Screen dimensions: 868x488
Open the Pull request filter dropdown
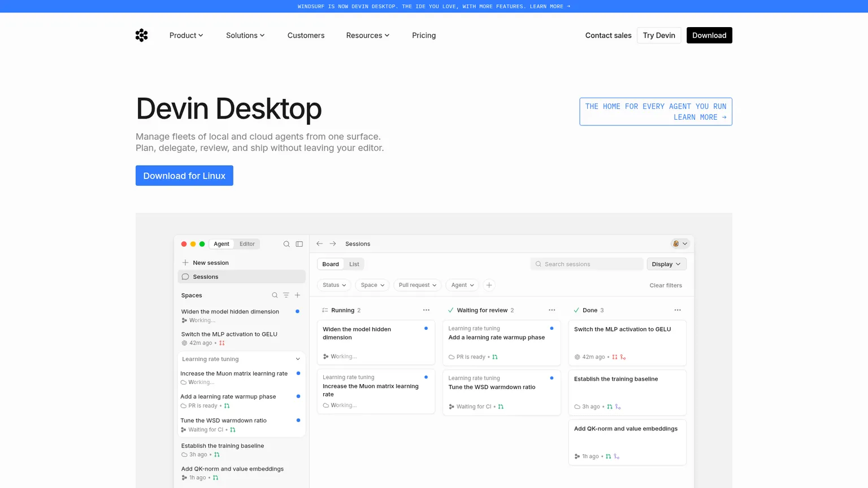click(x=418, y=285)
